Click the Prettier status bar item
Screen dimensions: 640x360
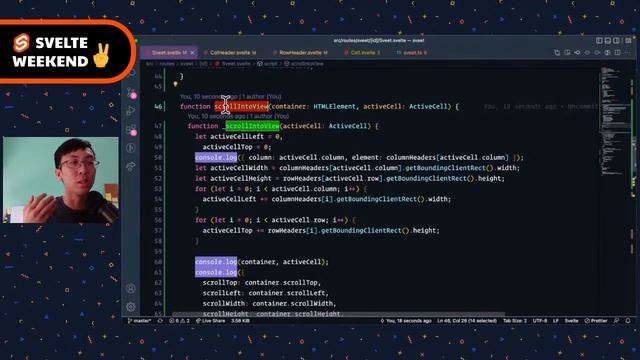click(x=596, y=321)
